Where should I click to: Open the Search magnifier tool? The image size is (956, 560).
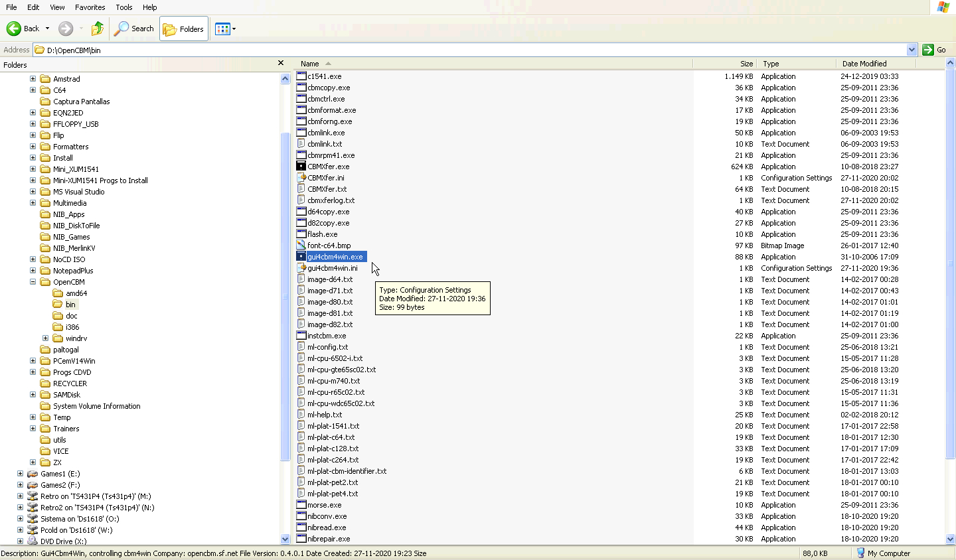(x=135, y=29)
